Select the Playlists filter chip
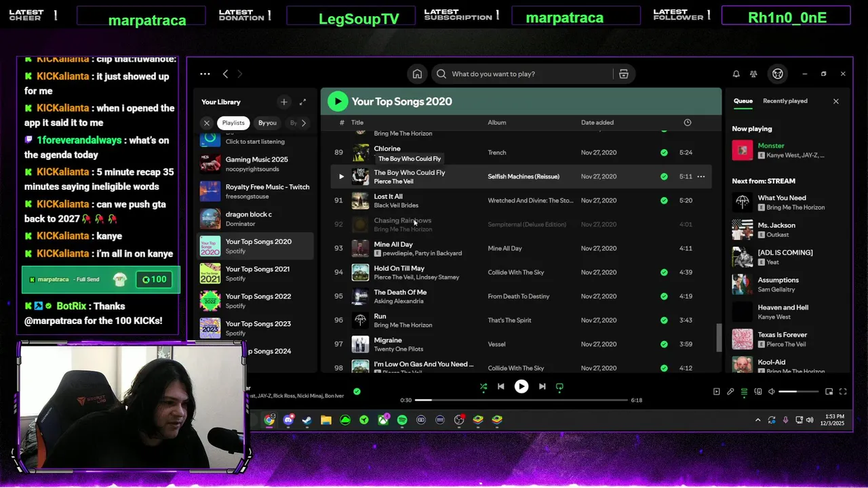This screenshot has width=868, height=488. [x=233, y=123]
